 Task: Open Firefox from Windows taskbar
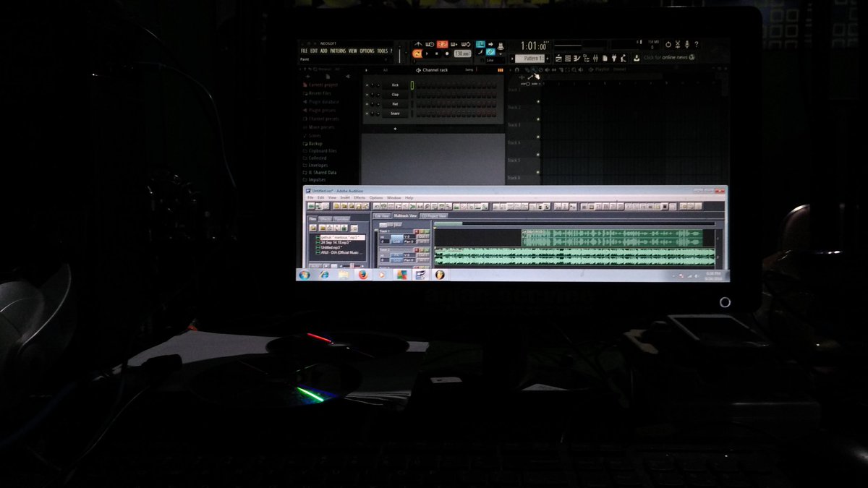pyautogui.click(x=363, y=275)
